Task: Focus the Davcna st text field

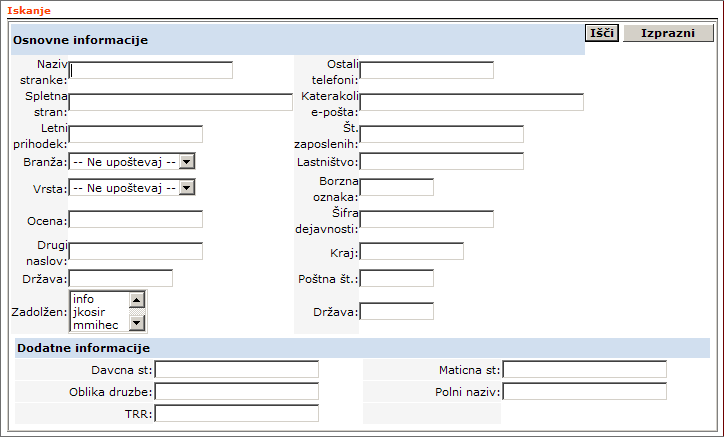Action: 237,370
